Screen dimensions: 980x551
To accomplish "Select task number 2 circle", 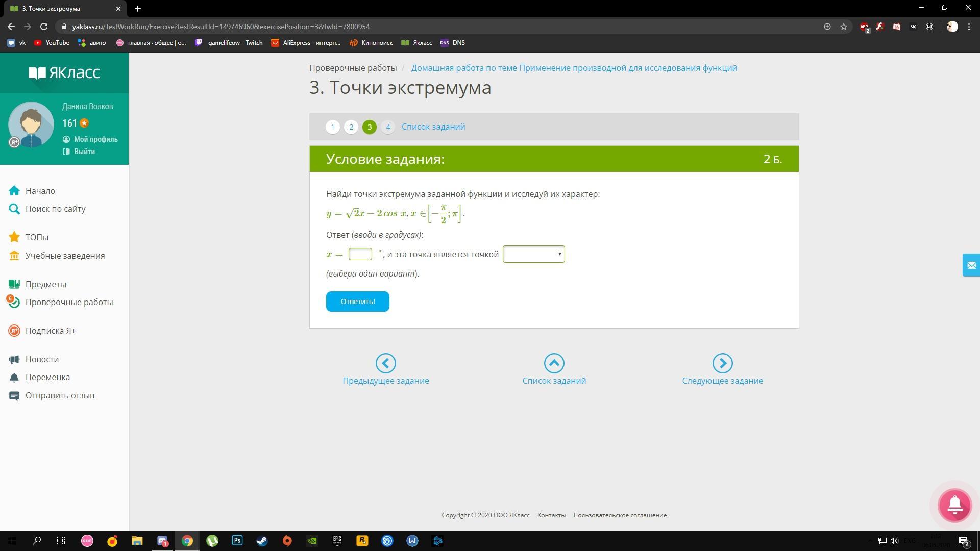I will point(351,127).
